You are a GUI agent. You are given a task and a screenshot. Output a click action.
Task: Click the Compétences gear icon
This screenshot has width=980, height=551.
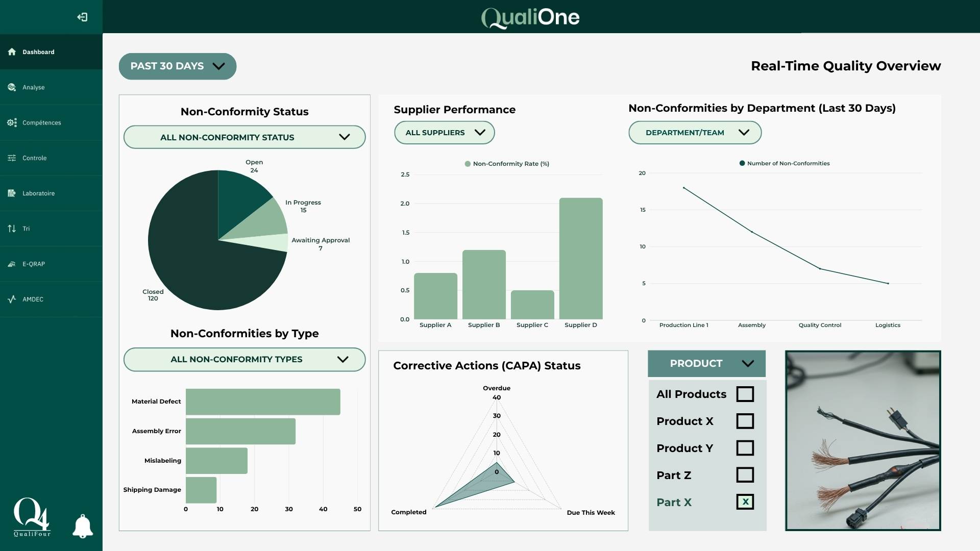(x=11, y=122)
